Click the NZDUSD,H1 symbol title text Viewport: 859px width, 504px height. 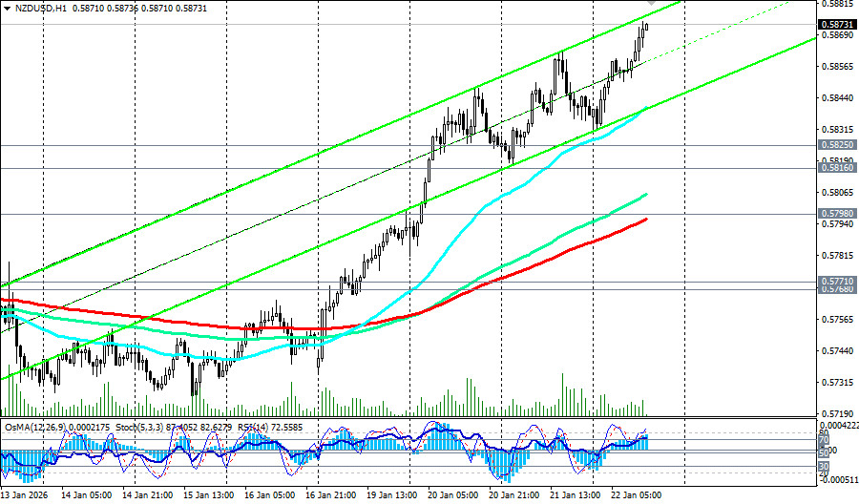(x=39, y=6)
